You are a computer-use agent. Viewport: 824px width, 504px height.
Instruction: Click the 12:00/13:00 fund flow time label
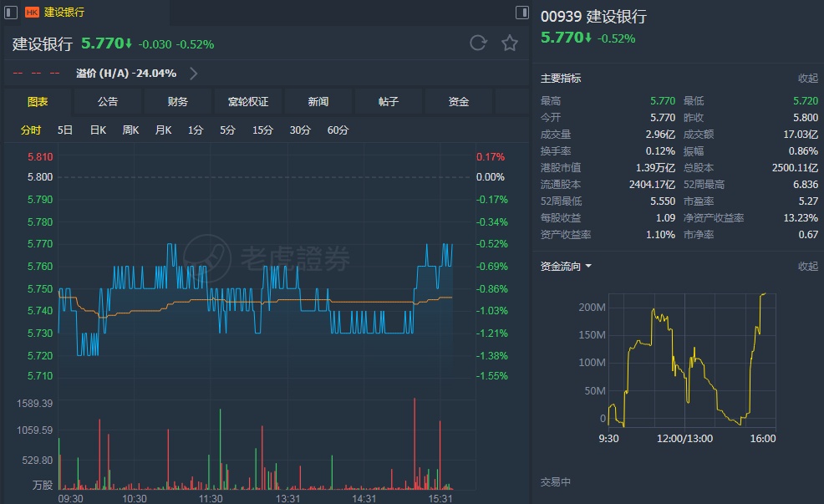point(684,438)
